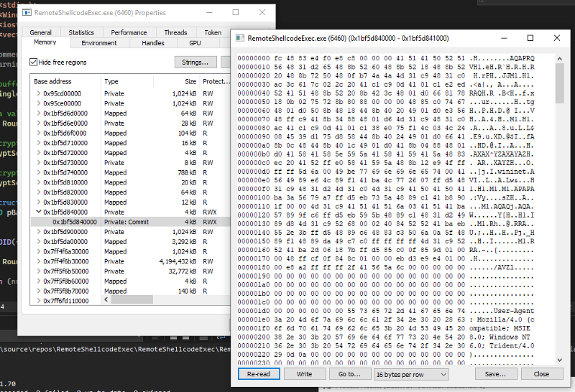Expand the 0x95ce00000 memory region
Viewport: 575px width, 392px height.
pyautogui.click(x=39, y=103)
